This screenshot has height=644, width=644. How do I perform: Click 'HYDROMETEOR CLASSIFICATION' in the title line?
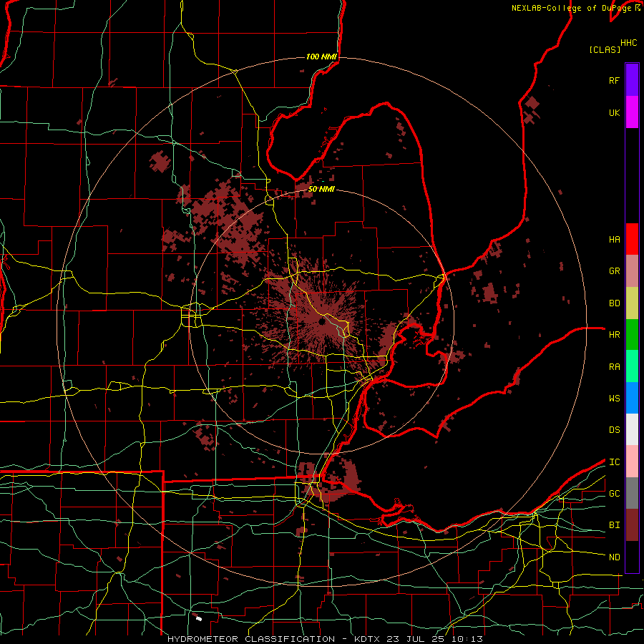tap(251, 639)
